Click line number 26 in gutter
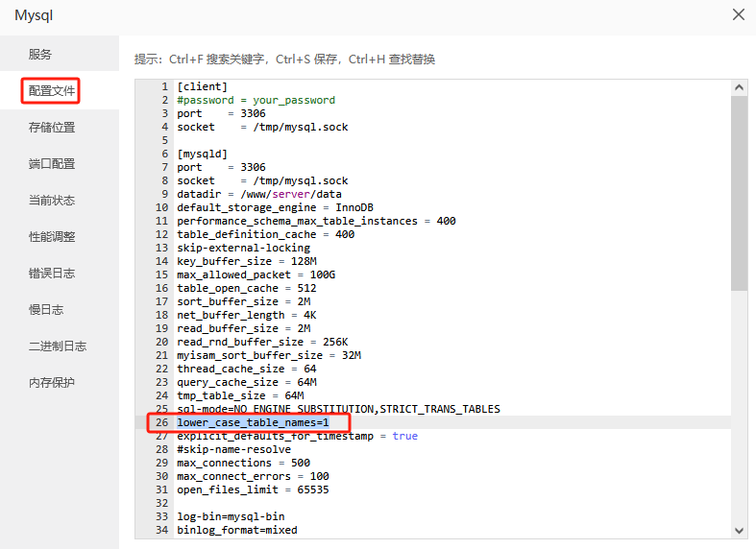Screen dimensions: 756x549 (162, 422)
